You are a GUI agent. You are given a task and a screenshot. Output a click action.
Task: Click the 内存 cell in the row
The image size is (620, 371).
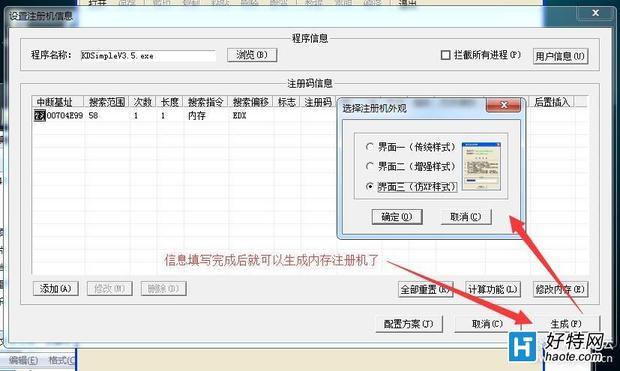(x=197, y=115)
